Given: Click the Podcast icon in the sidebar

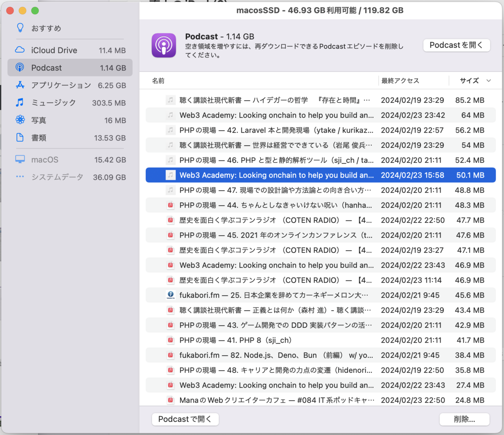Looking at the screenshot, I should pyautogui.click(x=20, y=68).
